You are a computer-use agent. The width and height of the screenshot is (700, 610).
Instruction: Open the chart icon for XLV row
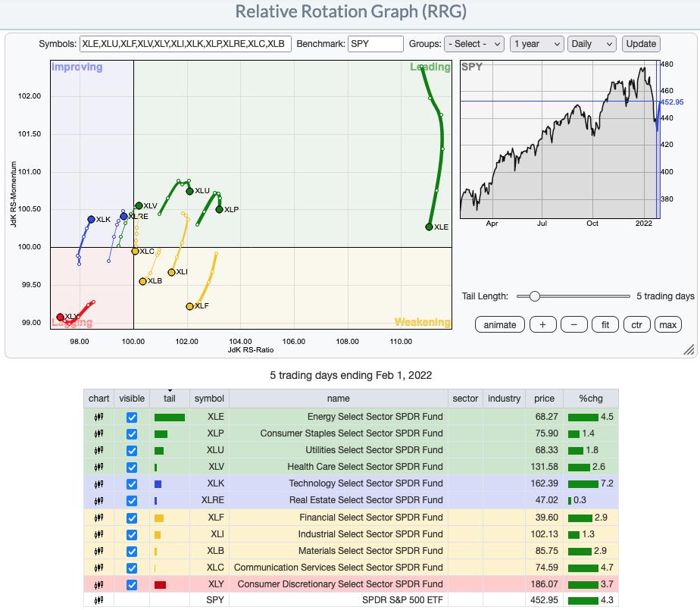tap(98, 467)
